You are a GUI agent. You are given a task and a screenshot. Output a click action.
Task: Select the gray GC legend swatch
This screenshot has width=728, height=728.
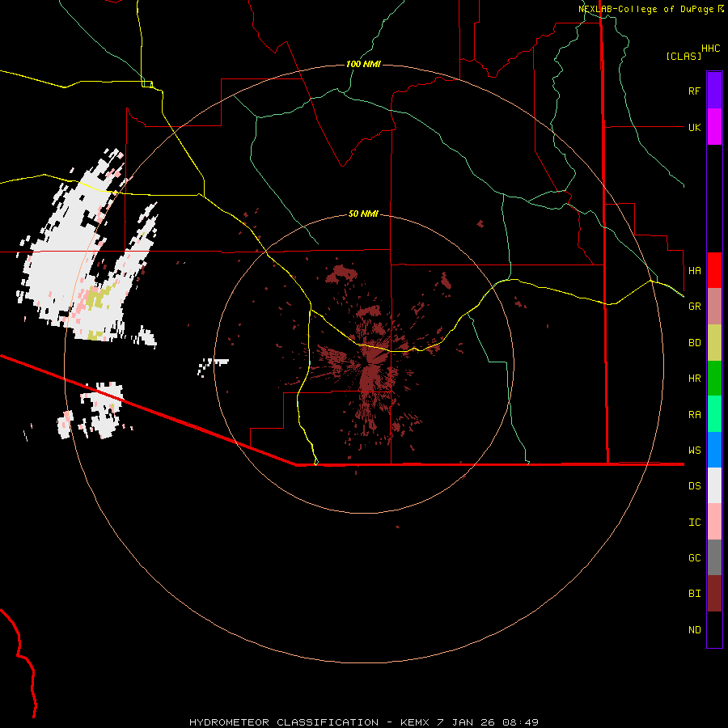click(714, 557)
